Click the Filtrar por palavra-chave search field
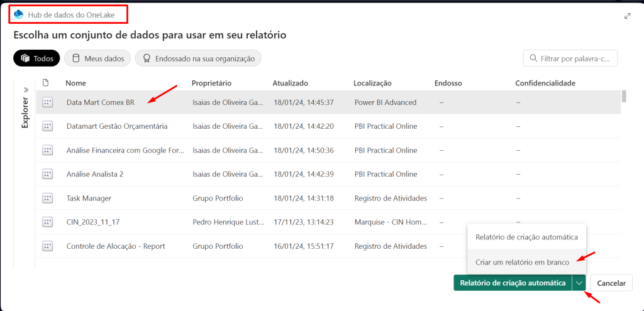The height and width of the screenshot is (311, 644). (x=575, y=58)
